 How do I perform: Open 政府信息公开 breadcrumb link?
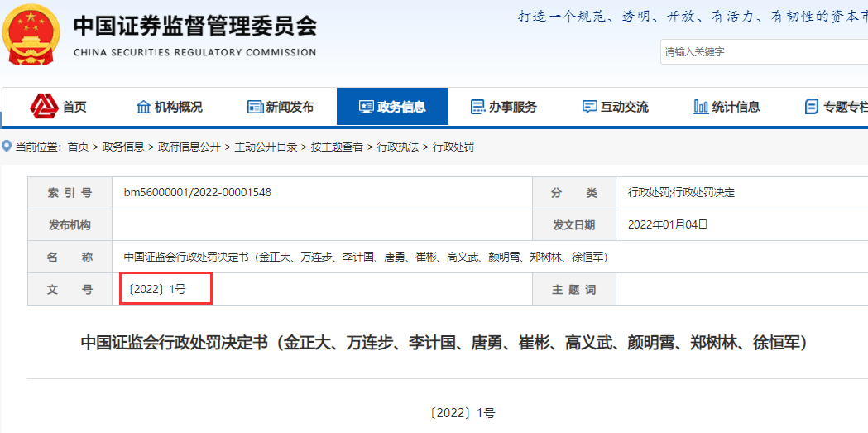(189, 147)
